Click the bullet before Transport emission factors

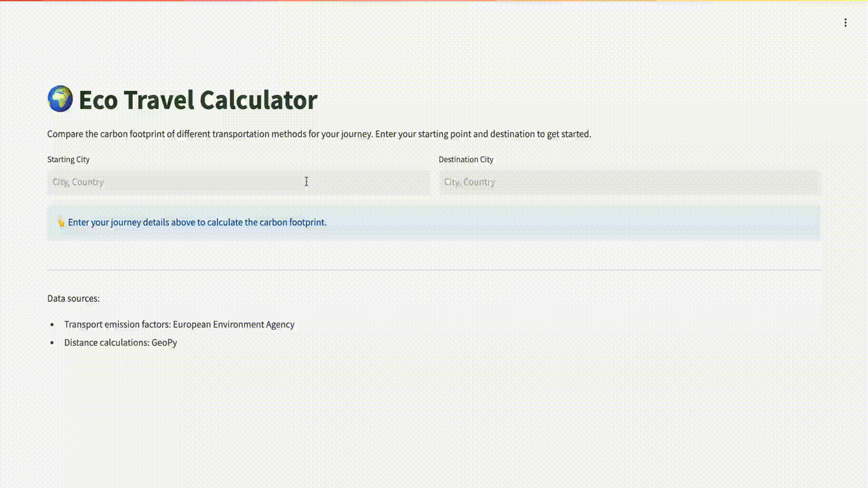tap(52, 325)
